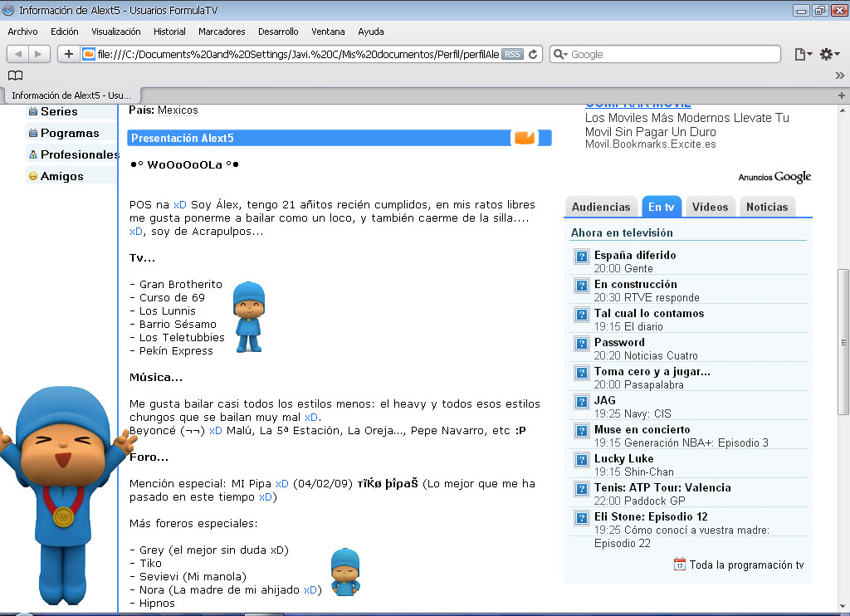Click the browser back arrow button
The height and width of the screenshot is (616, 850).
(19, 54)
